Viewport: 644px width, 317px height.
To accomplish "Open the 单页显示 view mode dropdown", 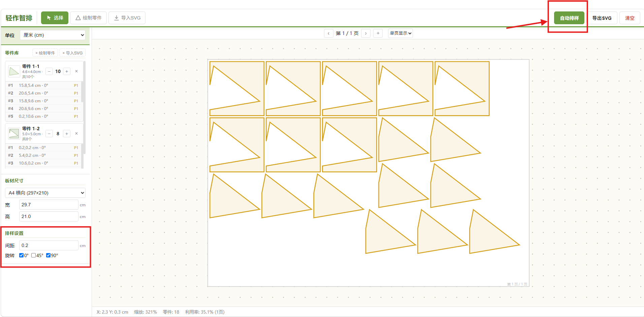I will tap(400, 33).
